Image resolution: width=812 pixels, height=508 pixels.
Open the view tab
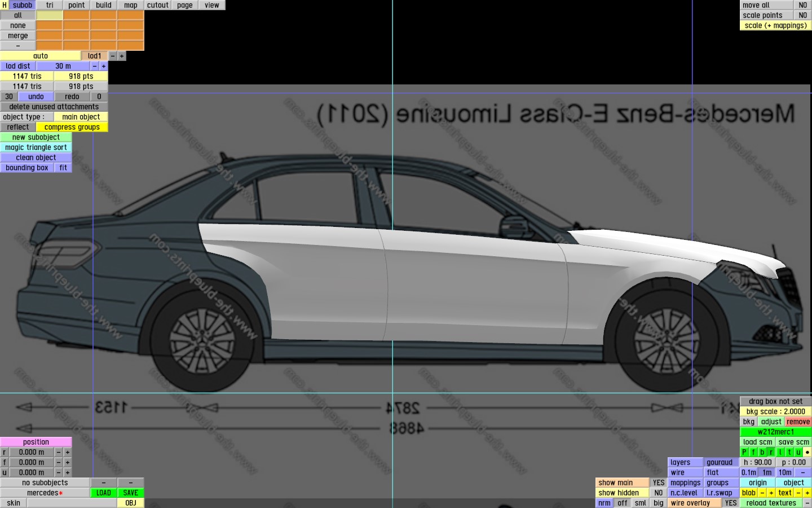point(212,5)
